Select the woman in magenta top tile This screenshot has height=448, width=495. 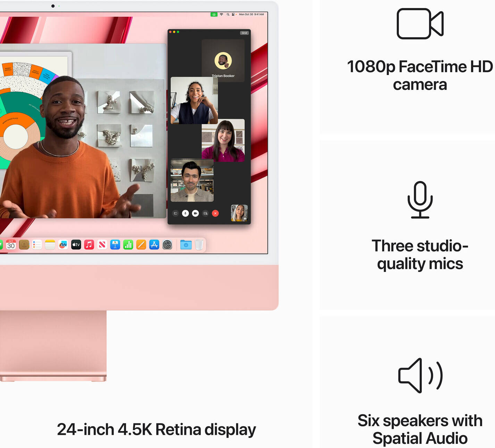(x=223, y=140)
